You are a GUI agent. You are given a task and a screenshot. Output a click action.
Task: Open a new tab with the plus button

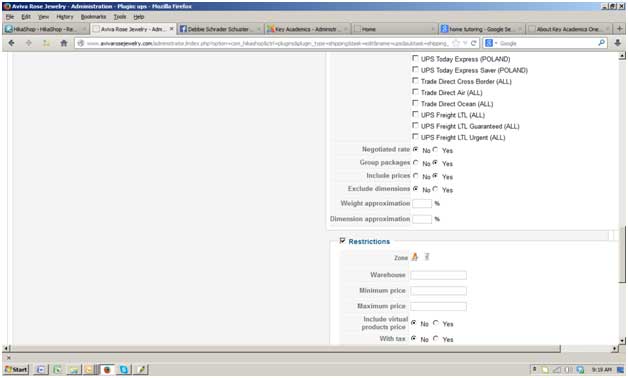point(620,29)
